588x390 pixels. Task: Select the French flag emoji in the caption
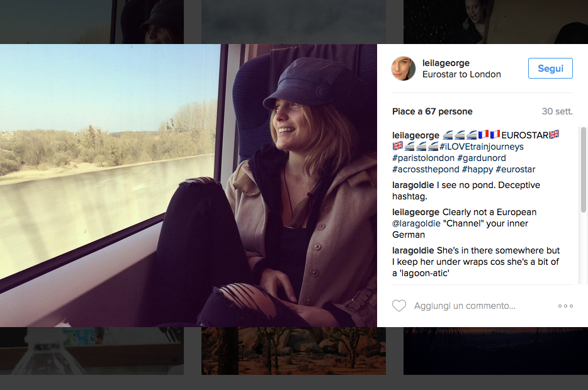(485, 134)
